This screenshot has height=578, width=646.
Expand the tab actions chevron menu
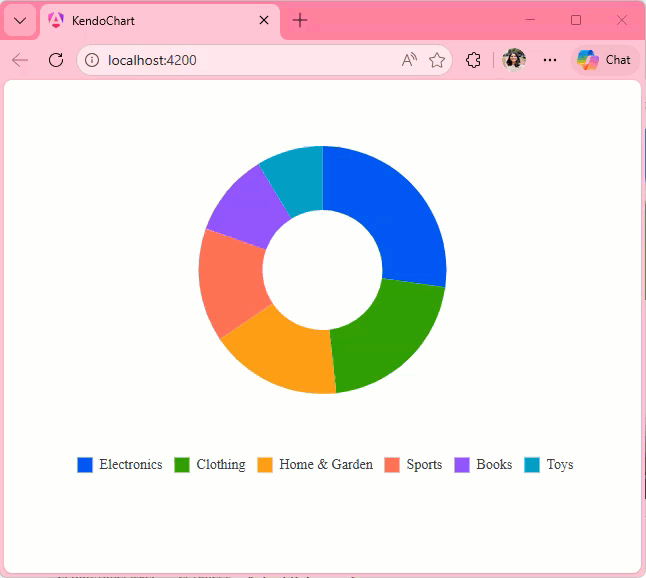20,21
